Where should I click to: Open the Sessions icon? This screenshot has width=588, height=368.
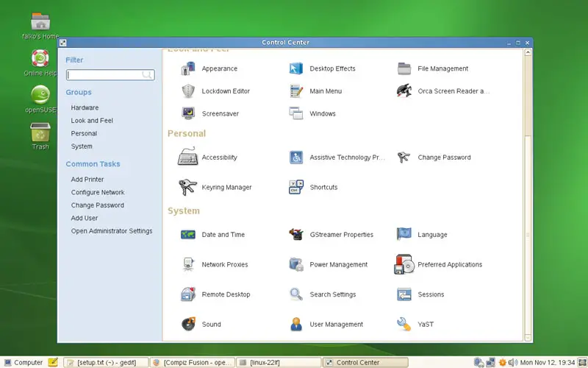[404, 294]
